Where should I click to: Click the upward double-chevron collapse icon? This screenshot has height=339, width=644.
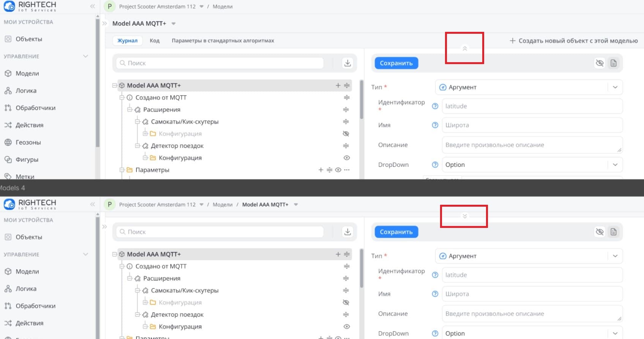[464, 49]
